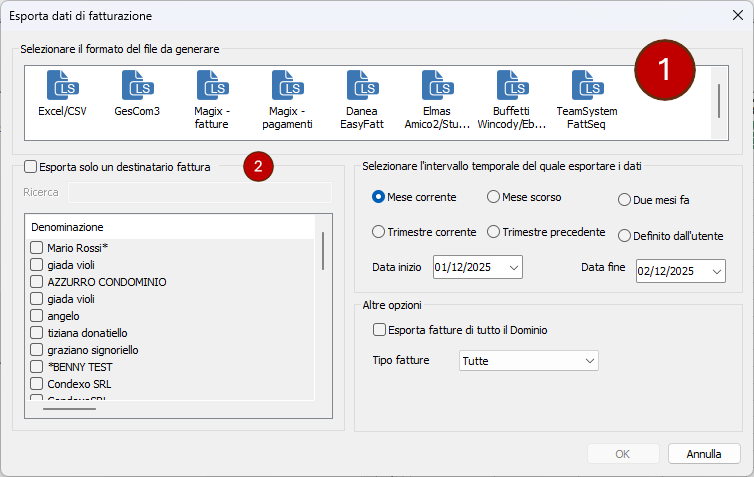Viewport: 754px width, 477px height.
Task: Choose the Elmas Amico2 format icon
Action: tap(437, 86)
